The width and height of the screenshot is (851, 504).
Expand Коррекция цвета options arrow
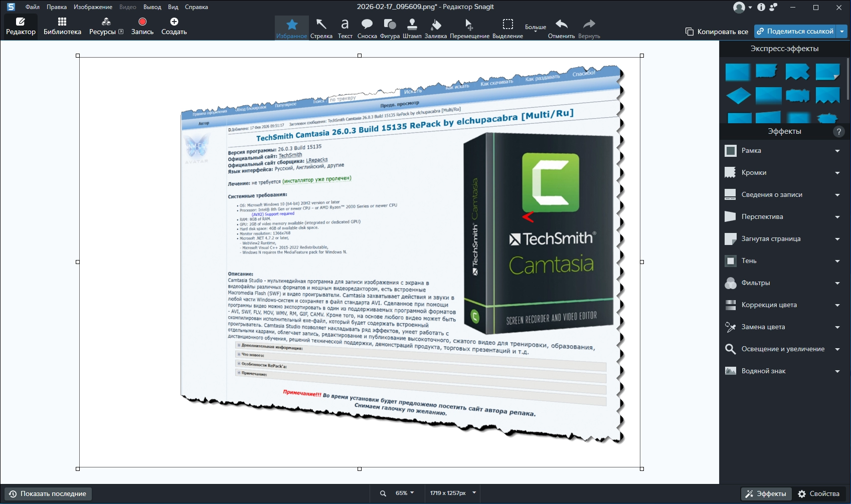(837, 305)
